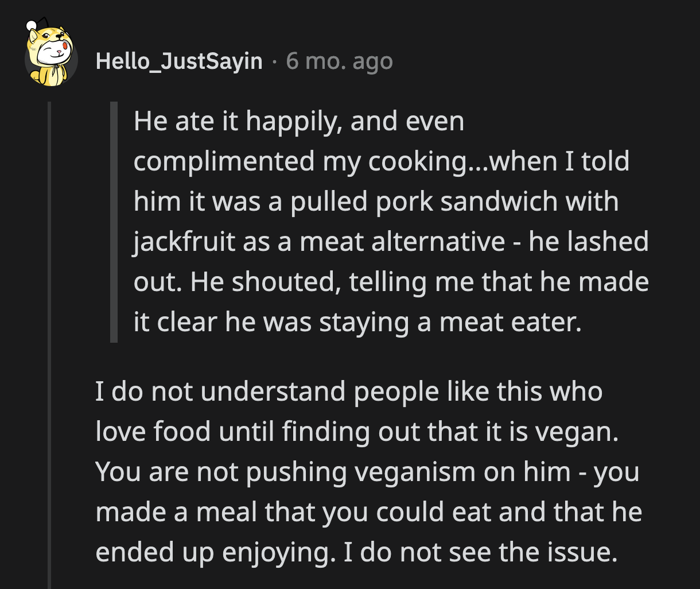Click the vertical quote bar beside the blockquote
This screenshot has height=589, width=700.
[x=112, y=221]
